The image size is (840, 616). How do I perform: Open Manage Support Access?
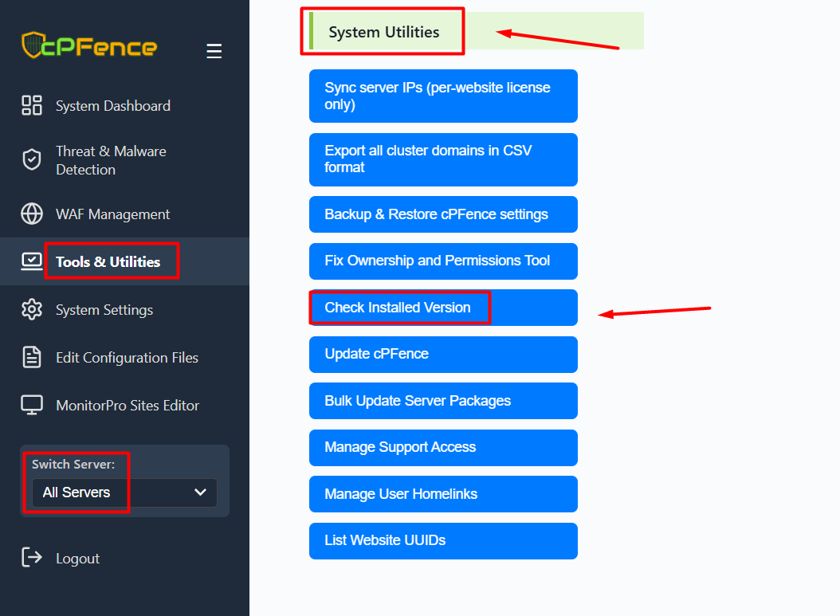tap(442, 448)
